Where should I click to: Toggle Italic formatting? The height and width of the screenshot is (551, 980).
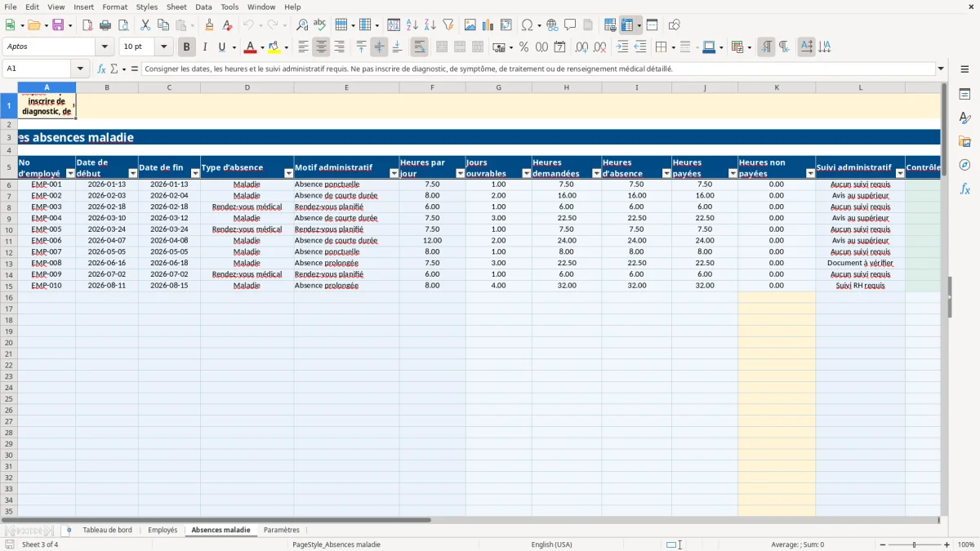click(204, 47)
